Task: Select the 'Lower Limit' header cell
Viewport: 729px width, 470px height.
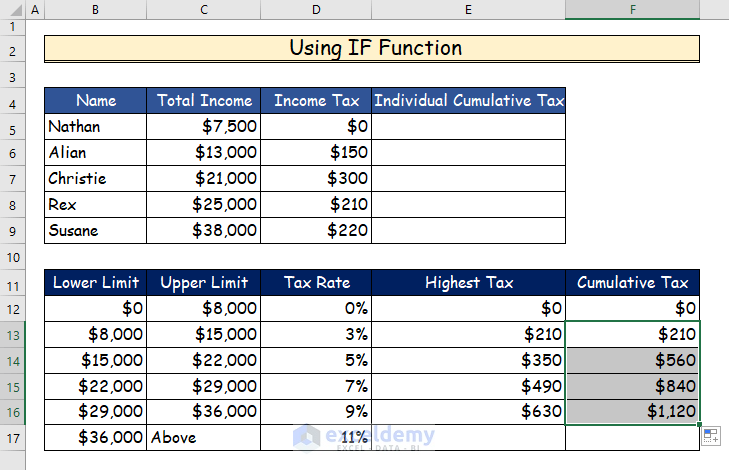Action: coord(95,283)
